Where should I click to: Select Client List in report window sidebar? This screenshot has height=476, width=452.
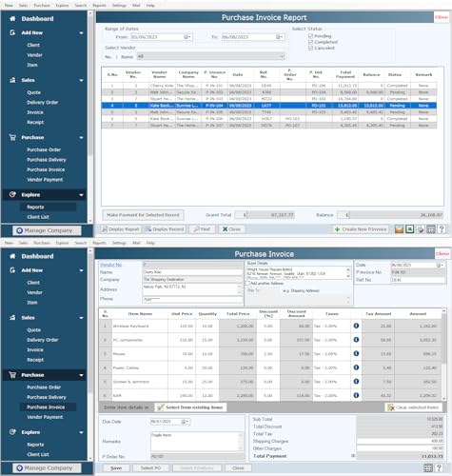coord(38,217)
